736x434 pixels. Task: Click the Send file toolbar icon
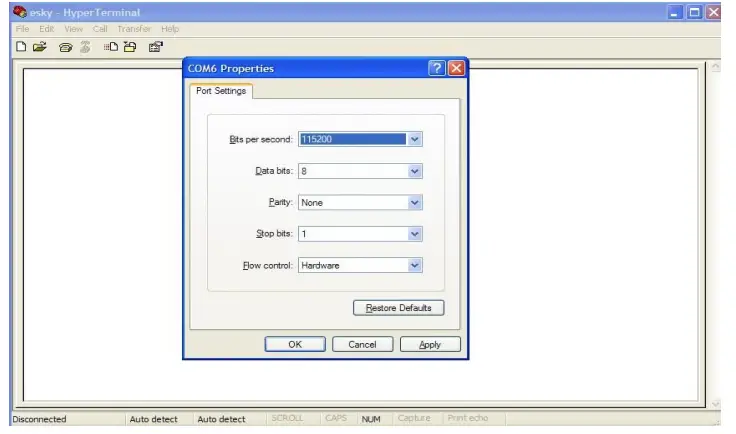tap(111, 46)
